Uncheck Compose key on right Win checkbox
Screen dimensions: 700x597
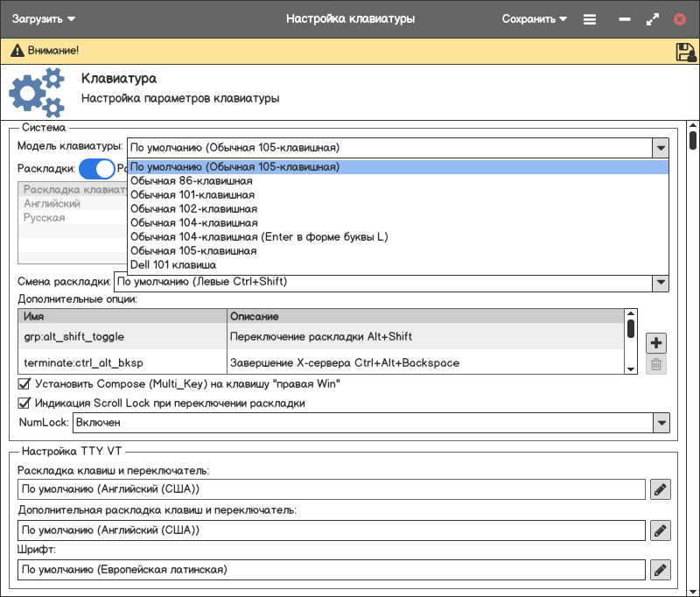tap(24, 383)
